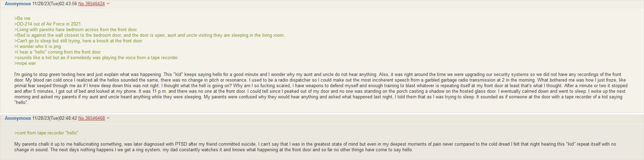Select Anonymous name on the 02:48:42 post

18,118
